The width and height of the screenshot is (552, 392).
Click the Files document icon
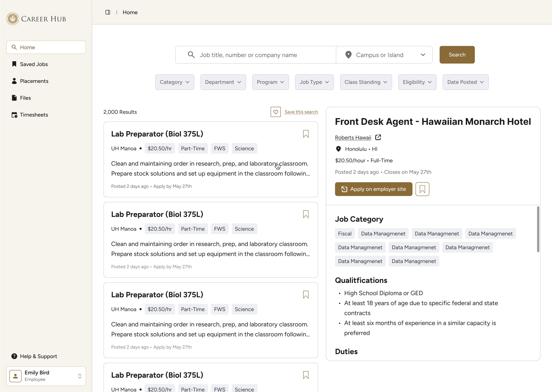(14, 98)
